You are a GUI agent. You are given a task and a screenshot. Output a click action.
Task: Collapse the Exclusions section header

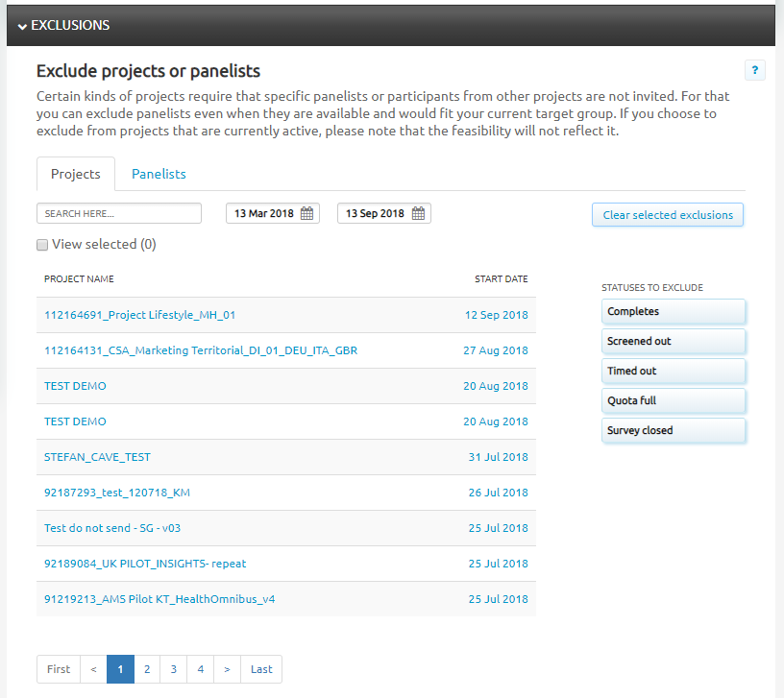pos(63,25)
